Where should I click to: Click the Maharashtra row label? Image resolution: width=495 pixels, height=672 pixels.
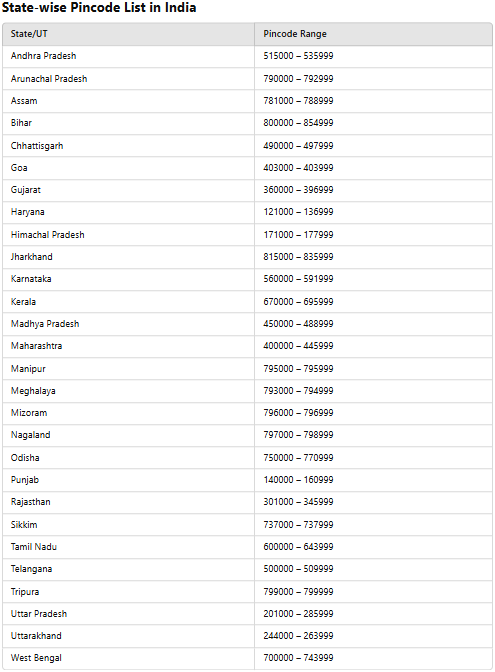pos(36,346)
